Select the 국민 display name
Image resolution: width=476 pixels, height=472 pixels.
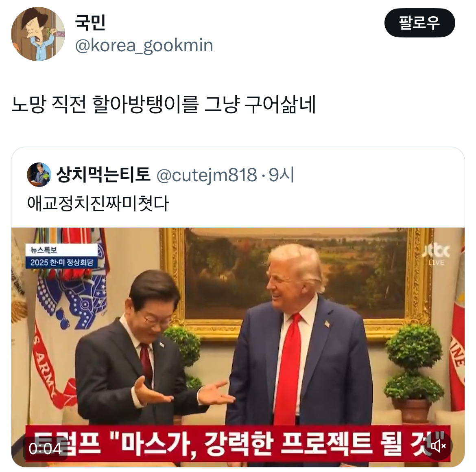[x=90, y=22]
